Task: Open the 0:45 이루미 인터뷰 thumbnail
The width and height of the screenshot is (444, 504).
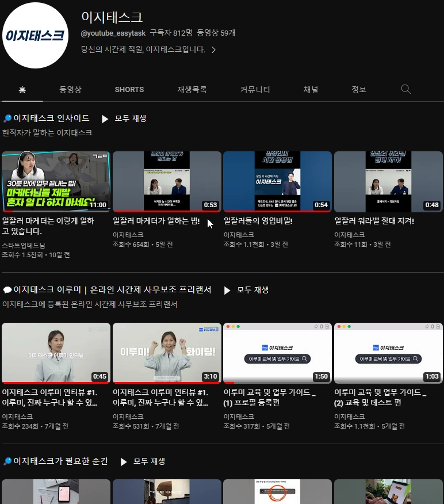Action: 56,353
